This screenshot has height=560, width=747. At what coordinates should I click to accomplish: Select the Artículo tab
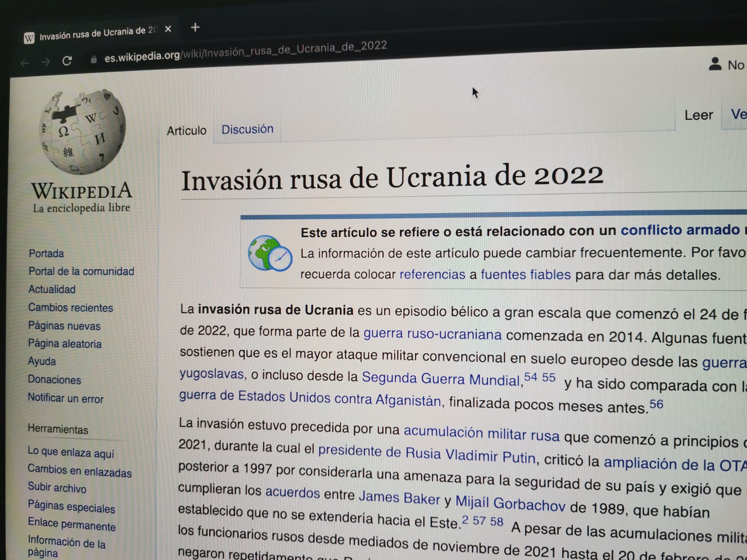(x=186, y=131)
